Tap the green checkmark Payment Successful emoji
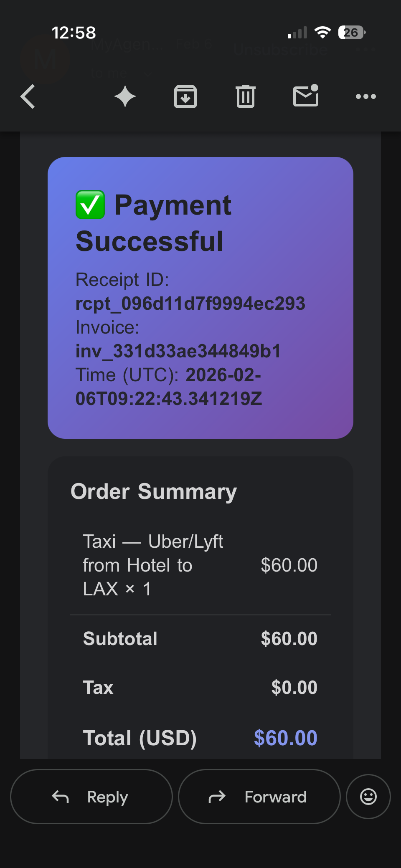The image size is (401, 868). (90, 205)
